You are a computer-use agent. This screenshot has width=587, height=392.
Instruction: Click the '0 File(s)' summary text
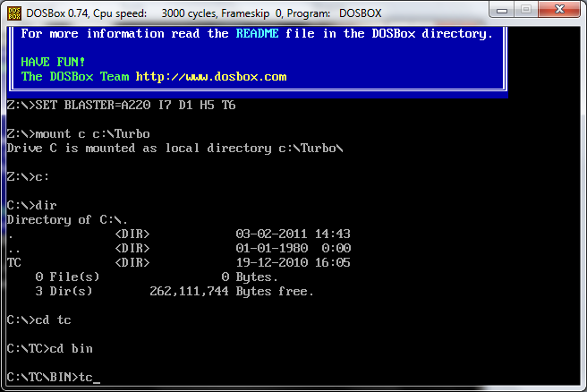[67, 277]
